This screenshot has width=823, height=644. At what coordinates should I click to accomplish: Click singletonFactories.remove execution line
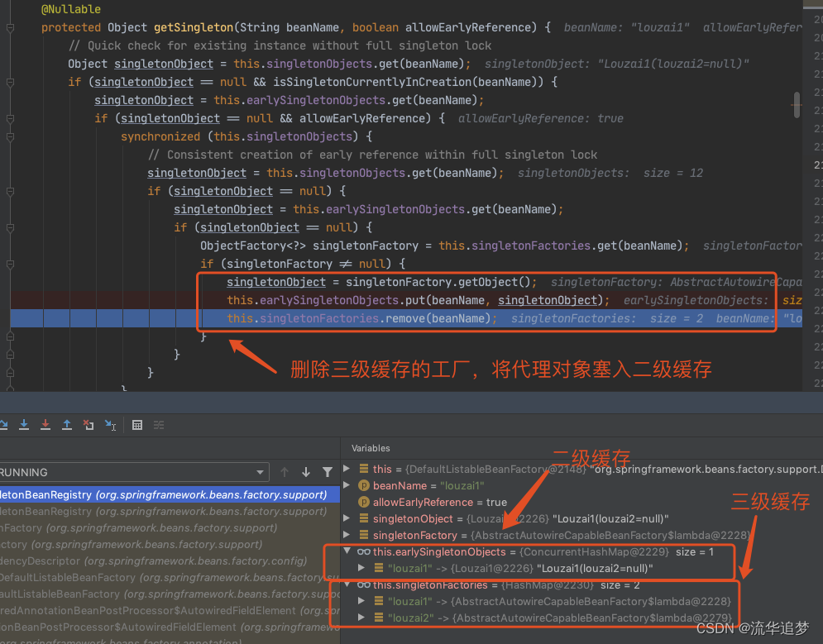(x=361, y=318)
